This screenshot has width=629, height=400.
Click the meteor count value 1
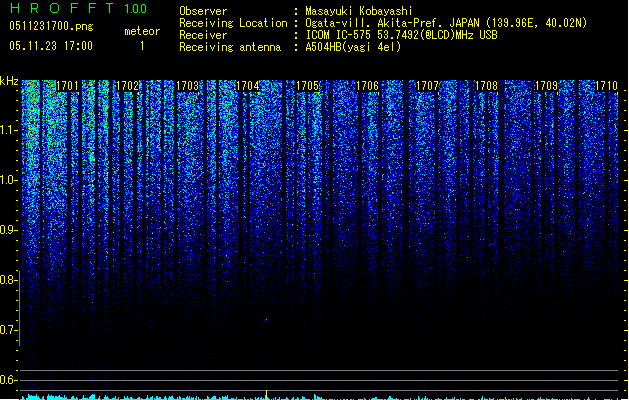(x=142, y=46)
